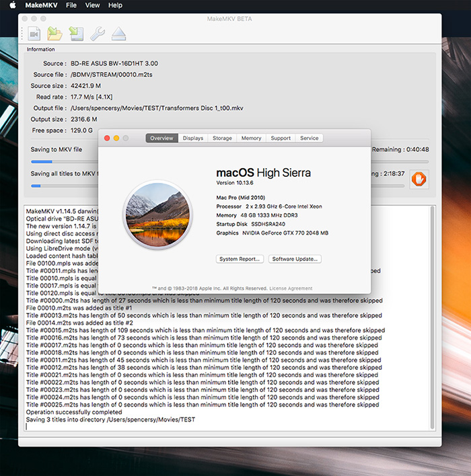471x476 pixels.
Task: Click the Memory 48 GB 1333 MHz DDR3 line
Action: pos(257,215)
